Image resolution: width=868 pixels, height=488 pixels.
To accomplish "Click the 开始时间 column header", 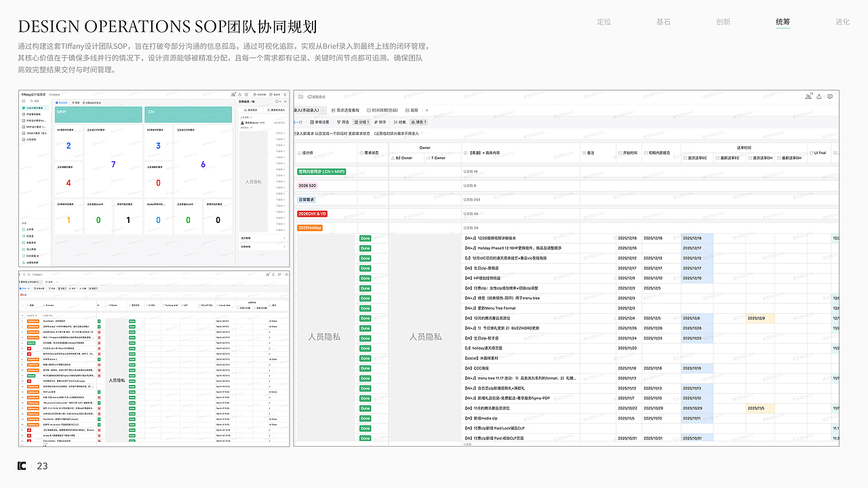I will 629,153.
